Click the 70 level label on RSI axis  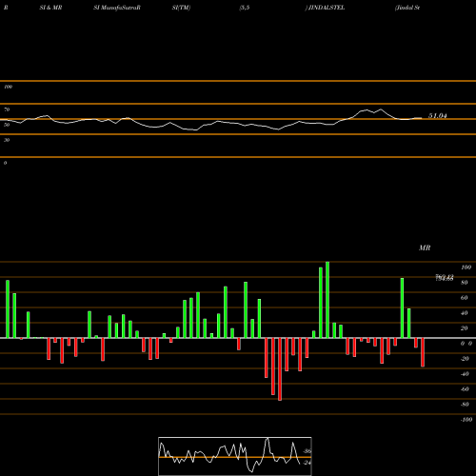click(7, 109)
